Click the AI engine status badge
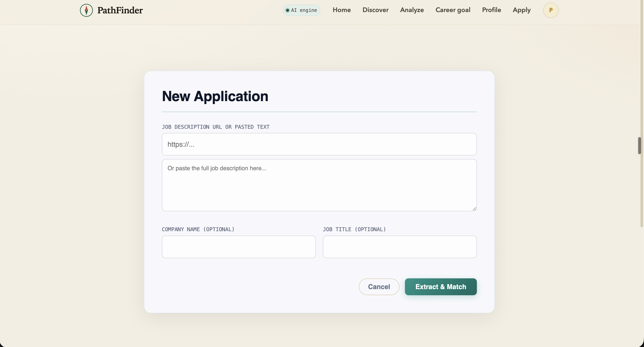Image resolution: width=644 pixels, height=347 pixels. (301, 10)
